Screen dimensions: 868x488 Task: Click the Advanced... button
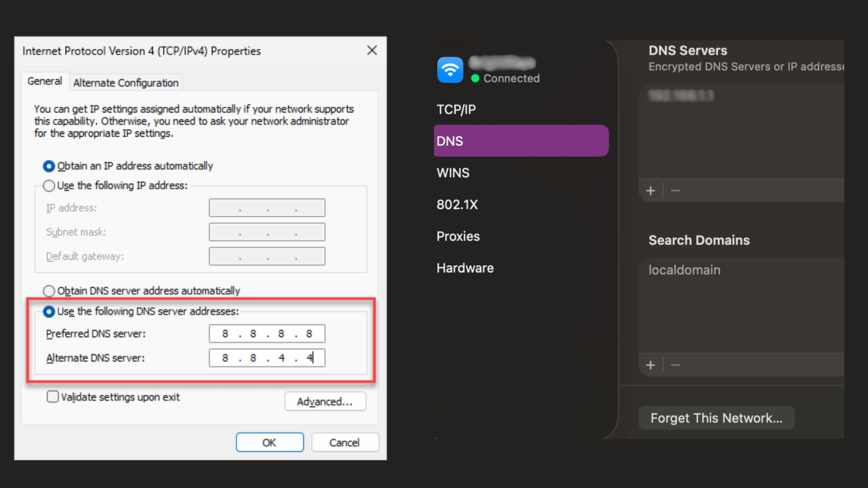325,402
